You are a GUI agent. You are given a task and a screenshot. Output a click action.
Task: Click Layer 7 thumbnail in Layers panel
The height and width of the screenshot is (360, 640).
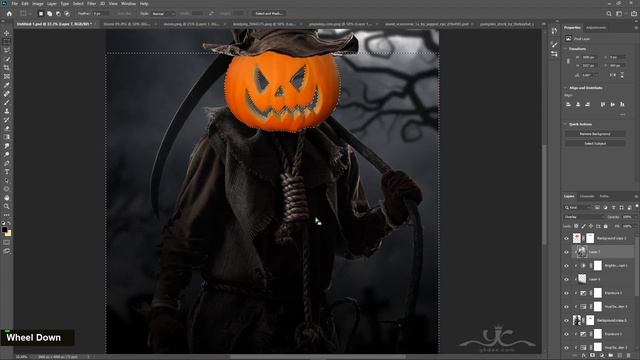(x=582, y=252)
